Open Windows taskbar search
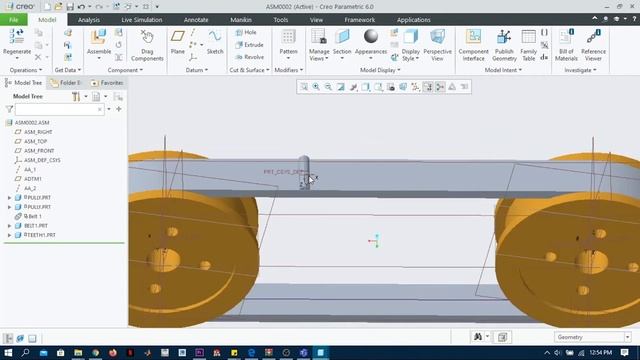The height and width of the screenshot is (360, 640). coord(25,352)
